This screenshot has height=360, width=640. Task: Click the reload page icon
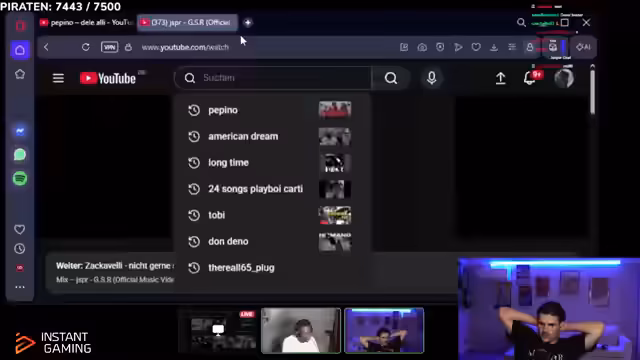[85, 47]
